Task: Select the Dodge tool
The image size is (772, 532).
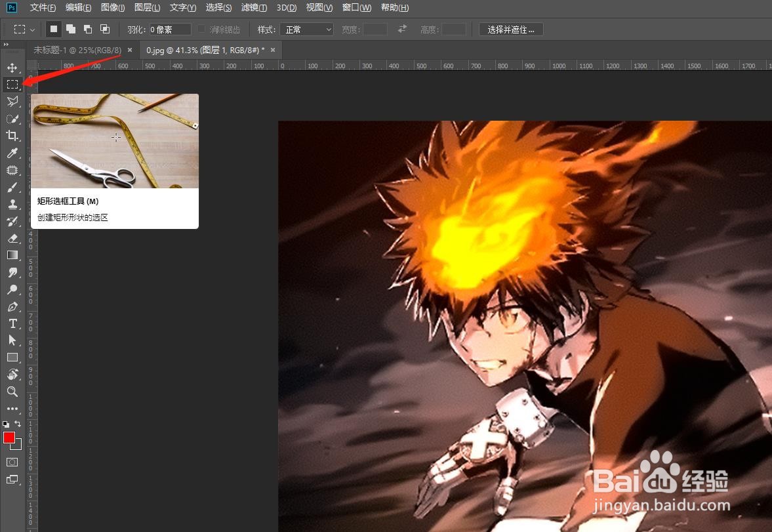Action: [x=12, y=290]
